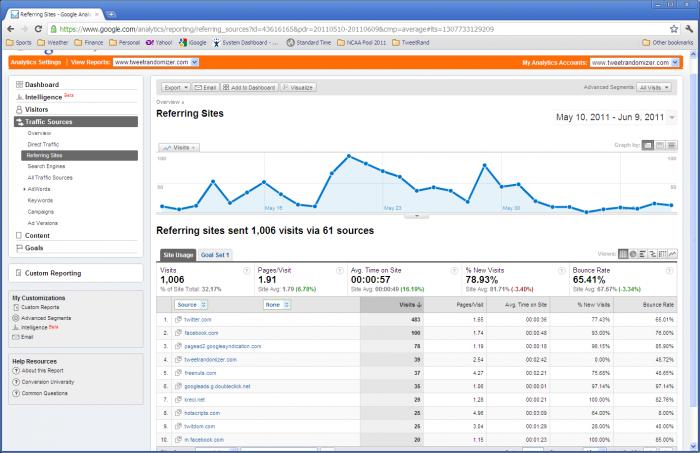Click the About this Report help link
The image size is (700, 453).
[46, 370]
